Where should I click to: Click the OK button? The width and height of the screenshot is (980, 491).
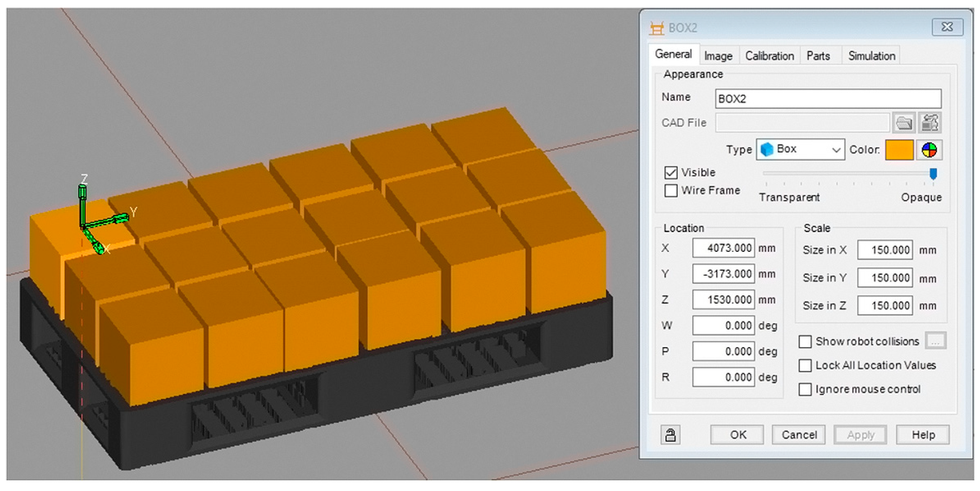[x=737, y=435]
